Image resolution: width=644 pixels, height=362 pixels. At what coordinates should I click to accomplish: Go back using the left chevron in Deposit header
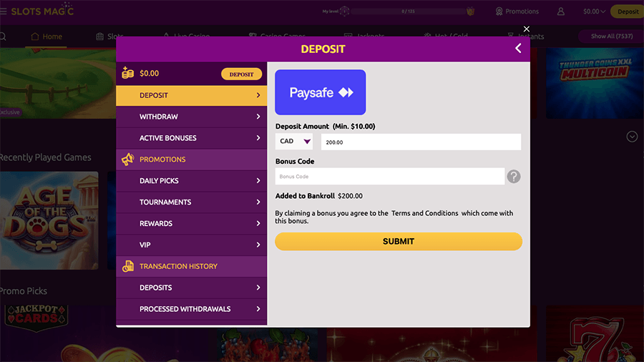click(x=518, y=49)
